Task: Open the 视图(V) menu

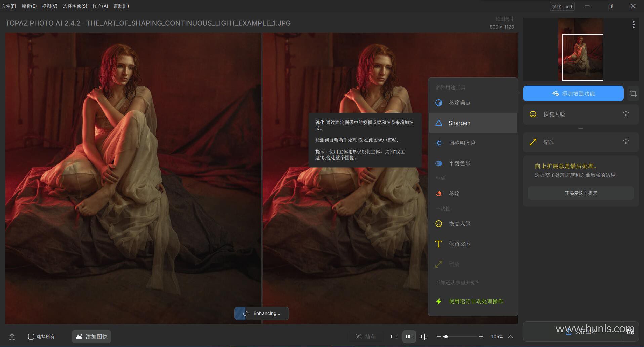Action: tap(49, 6)
